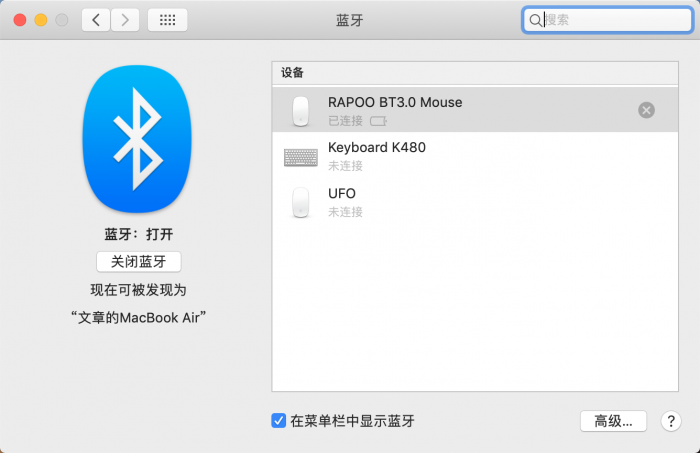Click the magnifier icon in the search field
The height and width of the screenshot is (453, 700).
pos(535,20)
